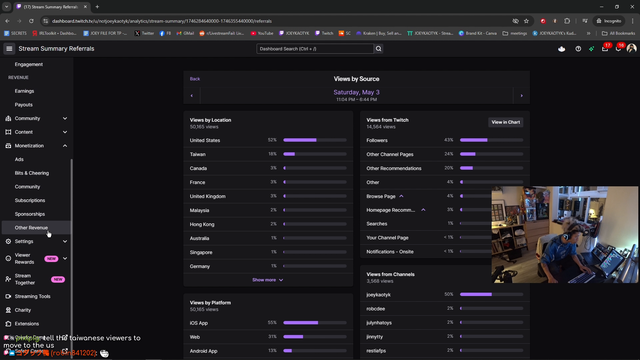The height and width of the screenshot is (360, 640).
Task: Click the white cloud icon in Twitch header
Action: point(562,49)
